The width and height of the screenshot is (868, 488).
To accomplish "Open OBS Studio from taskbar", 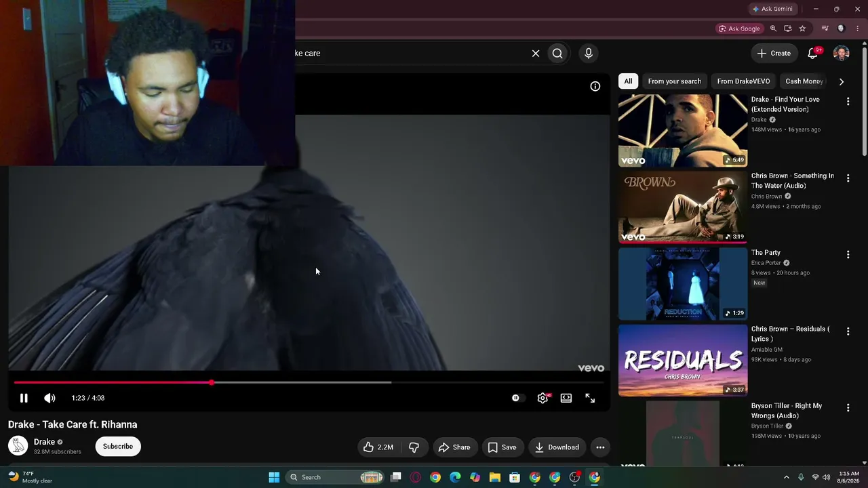I will 574,477.
